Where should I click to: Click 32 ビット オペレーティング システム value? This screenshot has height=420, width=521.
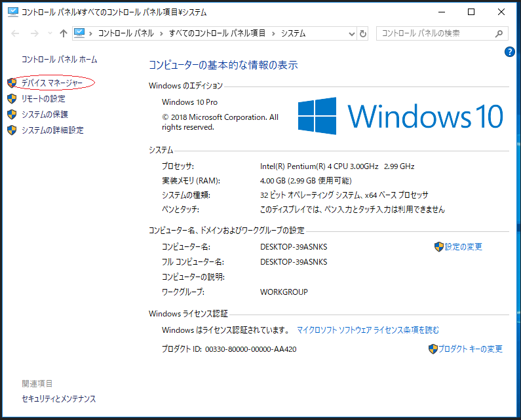pyautogui.click(x=344, y=195)
